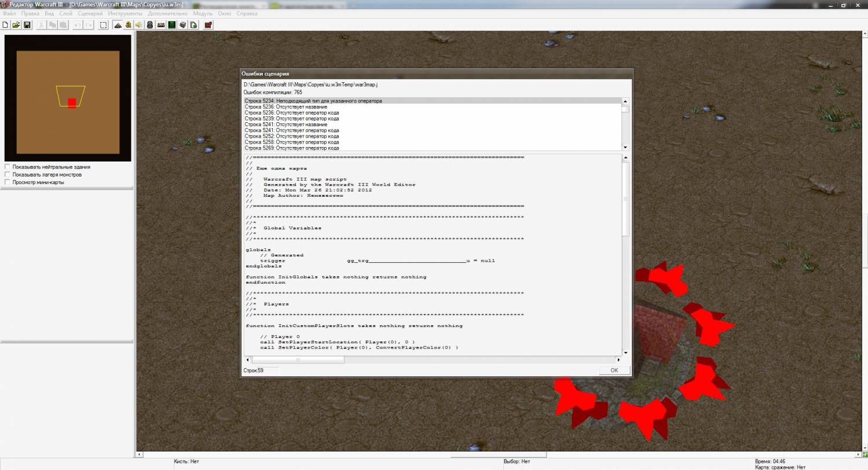Open the Справка menu
The width and height of the screenshot is (868, 470).
click(247, 13)
